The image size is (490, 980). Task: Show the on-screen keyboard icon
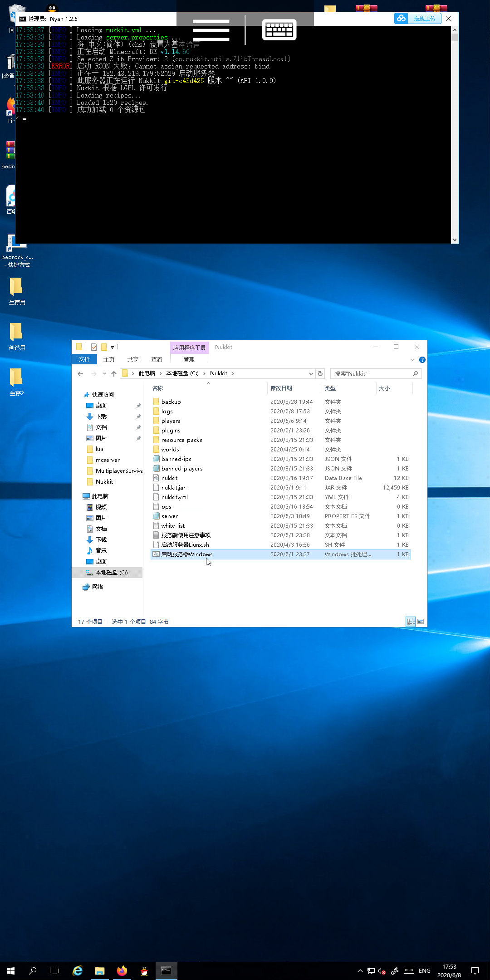[279, 29]
